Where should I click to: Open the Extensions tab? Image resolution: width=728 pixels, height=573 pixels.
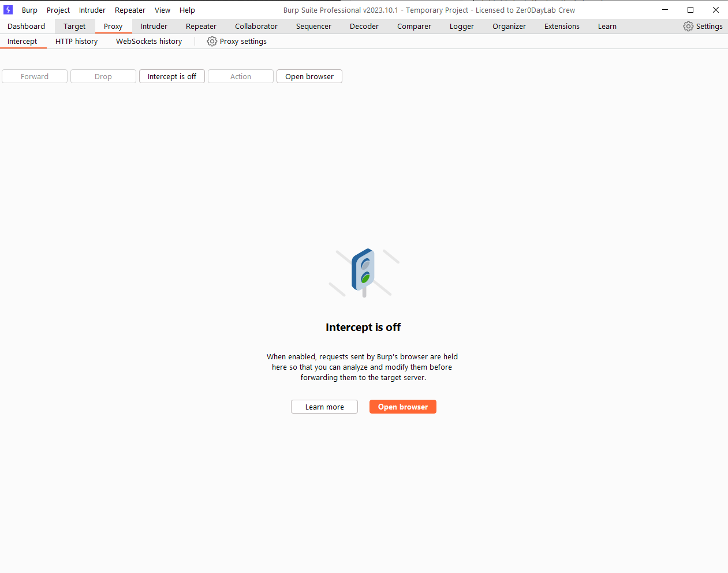[x=562, y=27]
